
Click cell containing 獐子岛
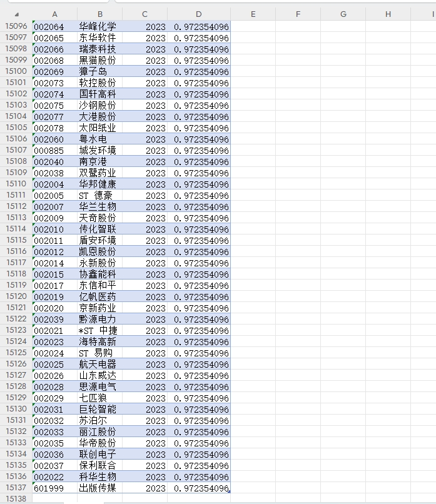pyautogui.click(x=99, y=71)
